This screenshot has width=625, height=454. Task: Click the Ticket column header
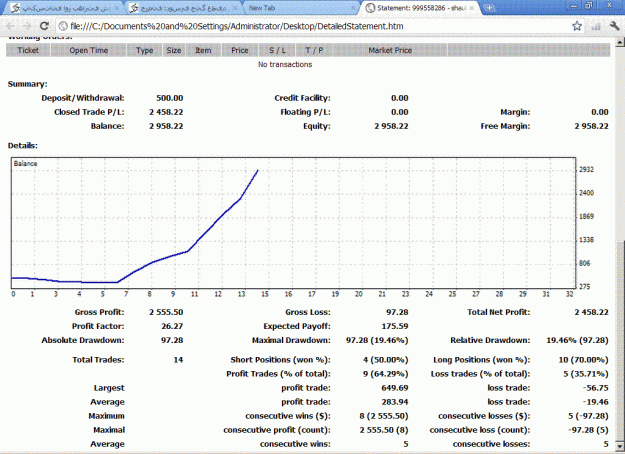28,50
